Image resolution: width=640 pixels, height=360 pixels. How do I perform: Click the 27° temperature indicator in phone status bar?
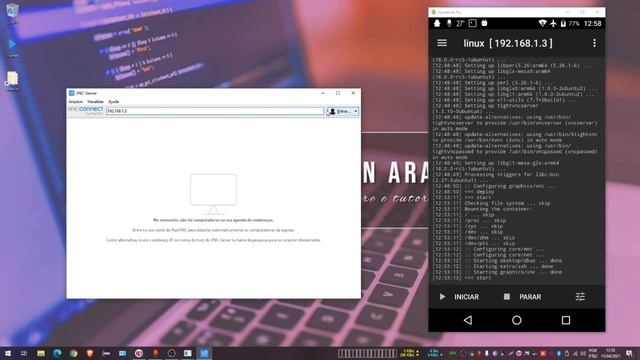[460, 23]
